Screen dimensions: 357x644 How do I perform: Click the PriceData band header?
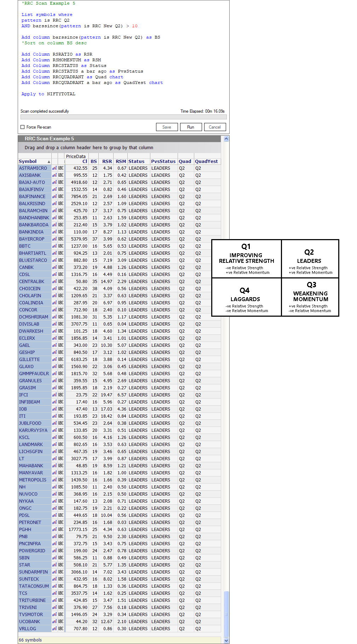pos(76,156)
